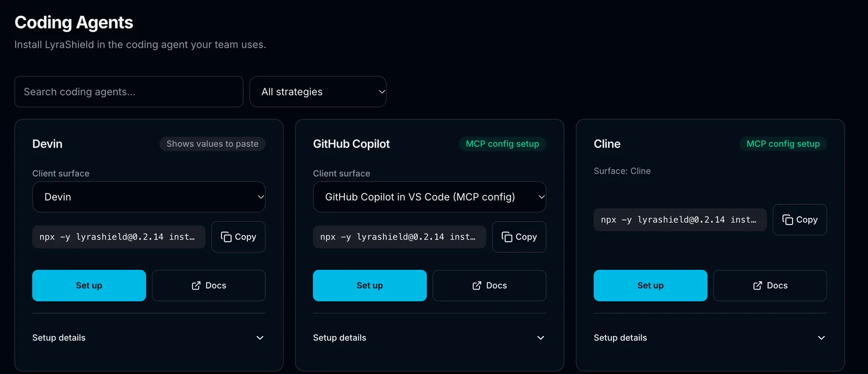Viewport: 868px width, 374px height.
Task: Copy the npx command in GitHub Copilot card
Action: click(x=519, y=237)
